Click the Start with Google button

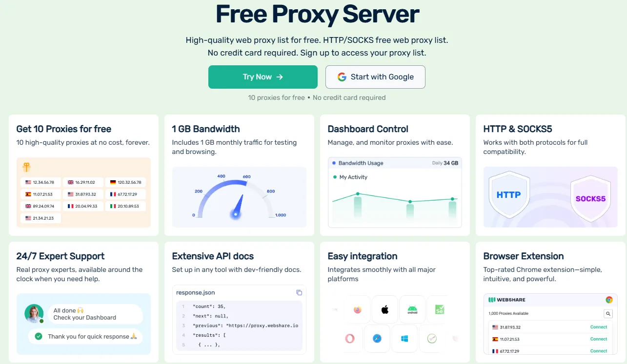pos(375,77)
